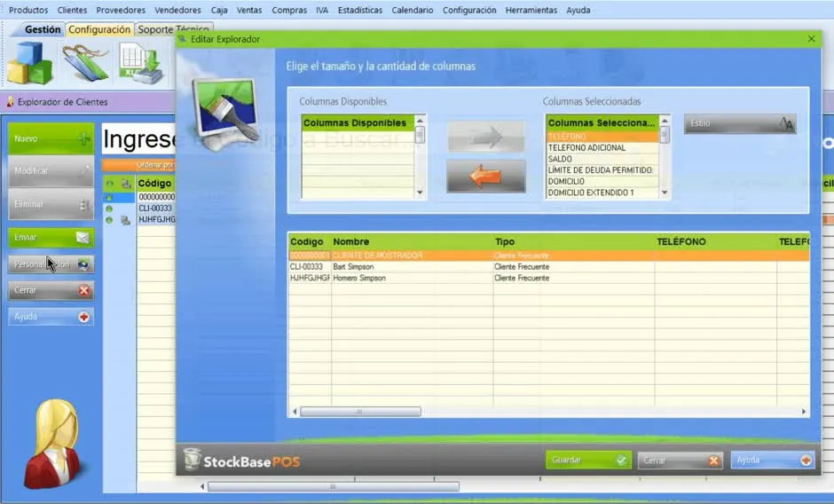
Task: Click Cerrar button in left sidebar
Action: tap(51, 290)
